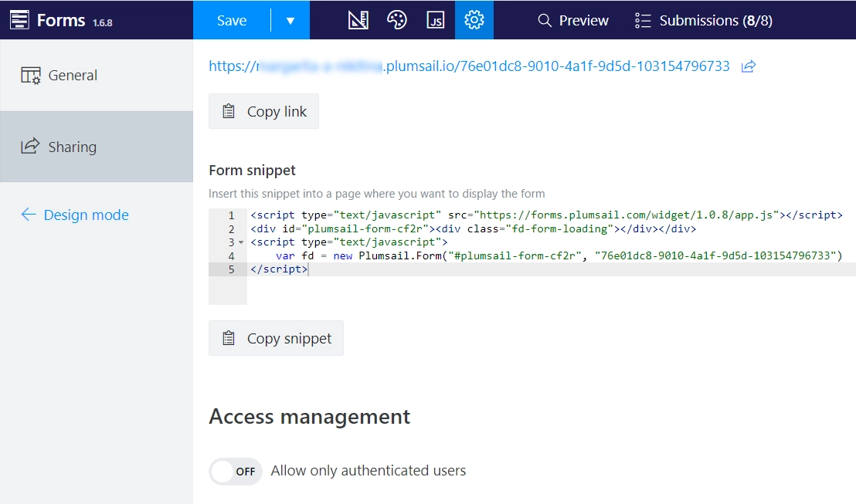Save the form
Image resolution: width=856 pixels, height=504 pixels.
coord(232,20)
